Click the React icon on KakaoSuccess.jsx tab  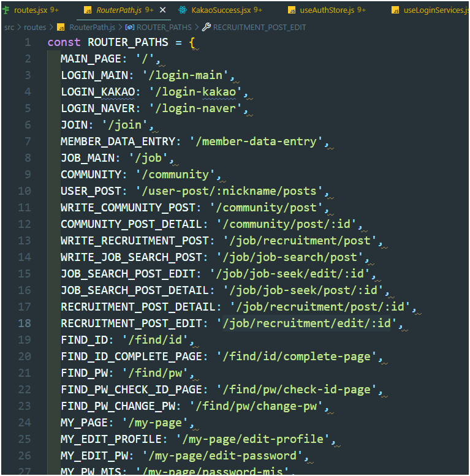(183, 10)
